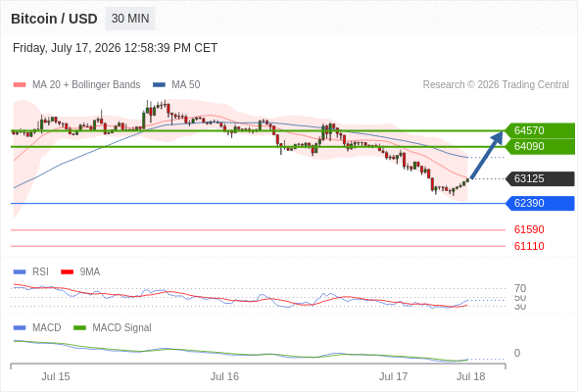Viewport: 578px width, 392px height.
Task: Click the 63125 current price tag
Action: click(540, 179)
